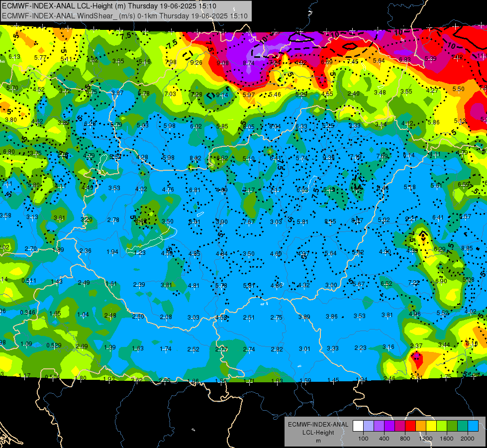
Task: Click the white swatch in the LCL-Height legend
Action: click(358, 426)
